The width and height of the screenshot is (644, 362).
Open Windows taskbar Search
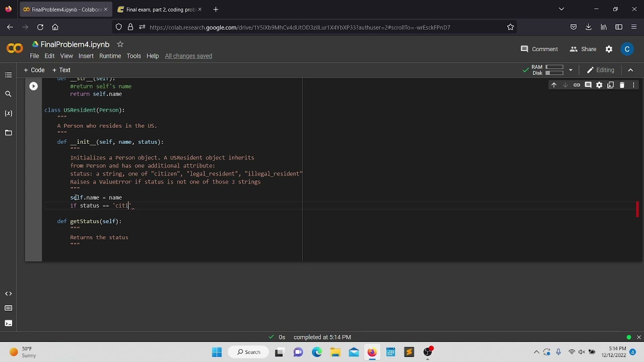(249, 352)
